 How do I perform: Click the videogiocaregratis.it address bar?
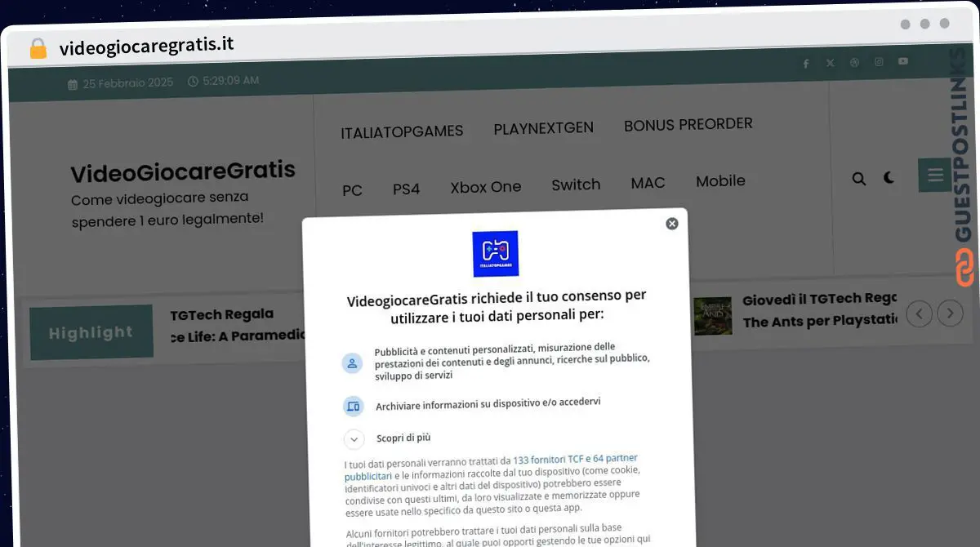pyautogui.click(x=147, y=47)
